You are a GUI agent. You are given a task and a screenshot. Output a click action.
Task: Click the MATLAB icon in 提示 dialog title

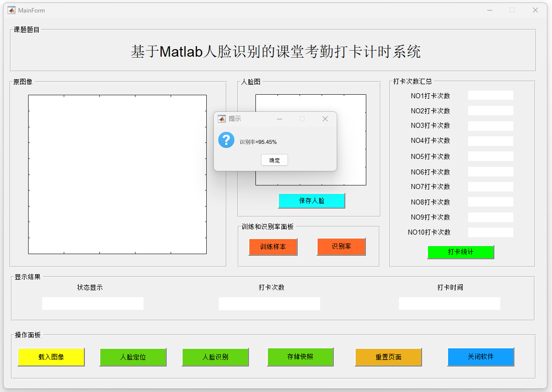[222, 119]
